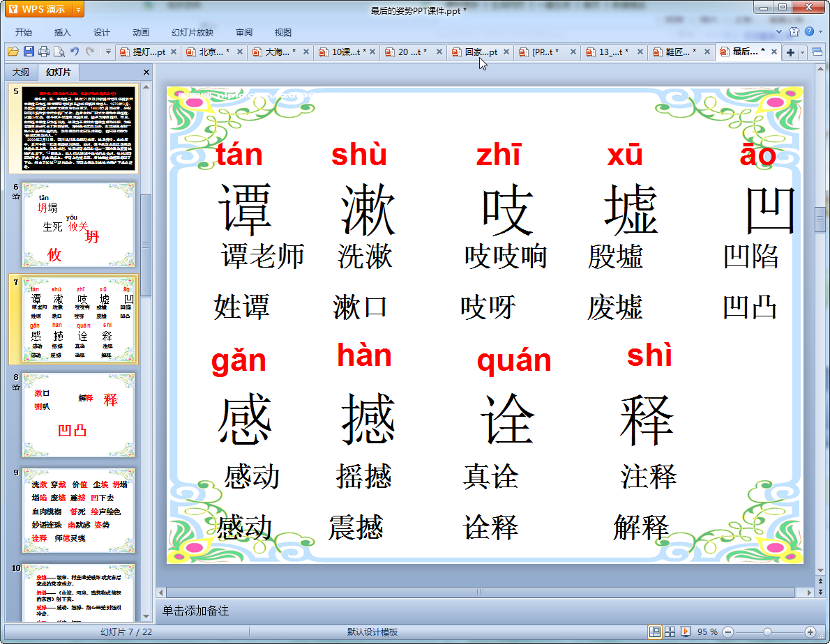830x644 pixels.
Task: Click the next slide double-arrow button
Action: click(x=820, y=592)
